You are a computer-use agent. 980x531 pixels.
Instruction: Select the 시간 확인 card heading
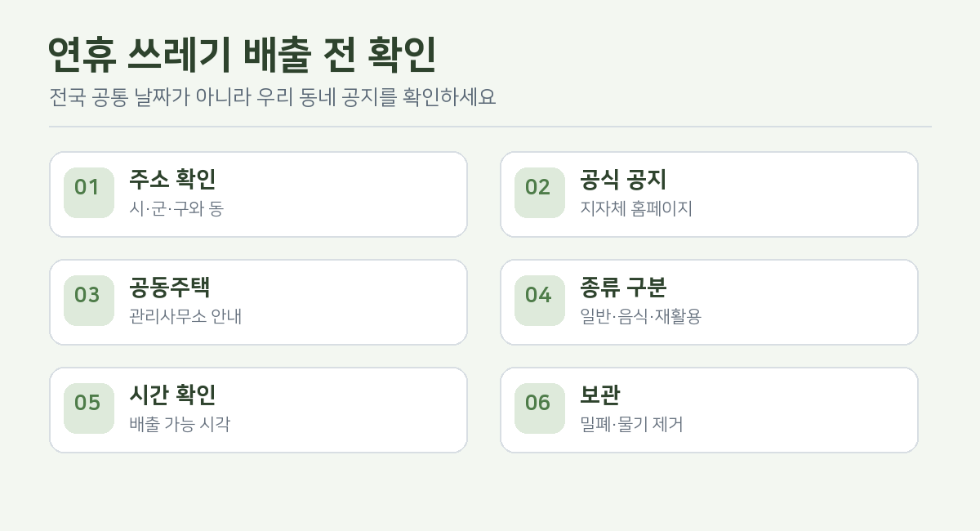[x=172, y=395]
